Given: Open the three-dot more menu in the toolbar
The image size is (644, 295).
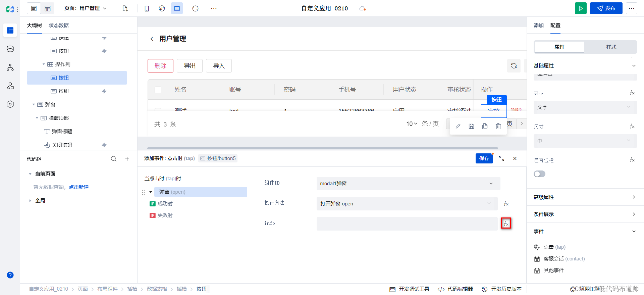Looking at the screenshot, I should click(214, 8).
